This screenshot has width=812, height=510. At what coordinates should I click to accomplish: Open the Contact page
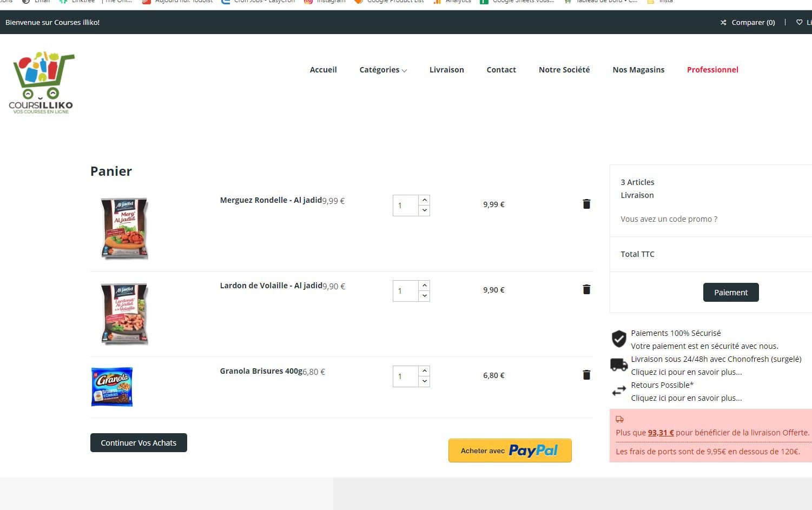[501, 70]
